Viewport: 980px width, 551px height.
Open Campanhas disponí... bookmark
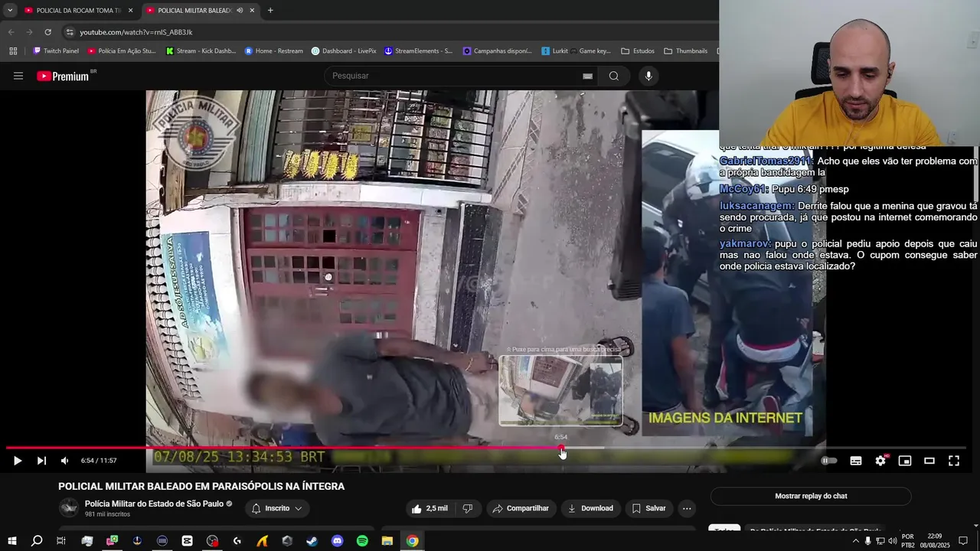coord(498,51)
